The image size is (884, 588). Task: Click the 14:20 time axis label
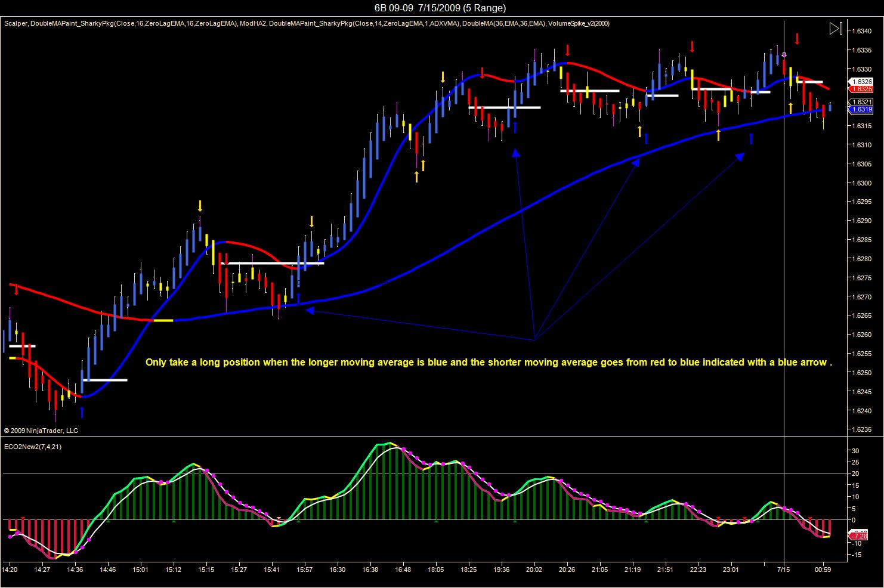tap(10, 570)
